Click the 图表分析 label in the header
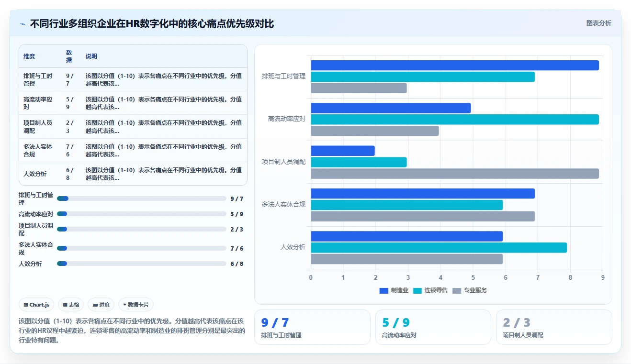 598,23
